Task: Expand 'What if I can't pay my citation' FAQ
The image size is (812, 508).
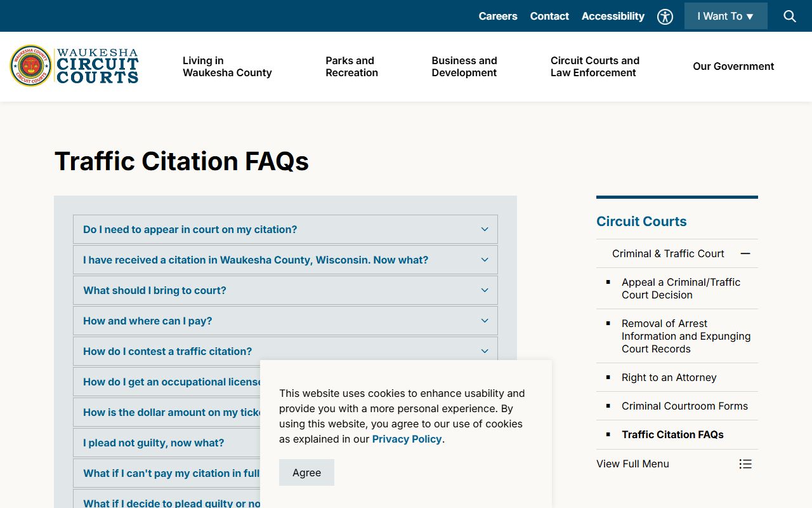Action: pyautogui.click(x=167, y=473)
